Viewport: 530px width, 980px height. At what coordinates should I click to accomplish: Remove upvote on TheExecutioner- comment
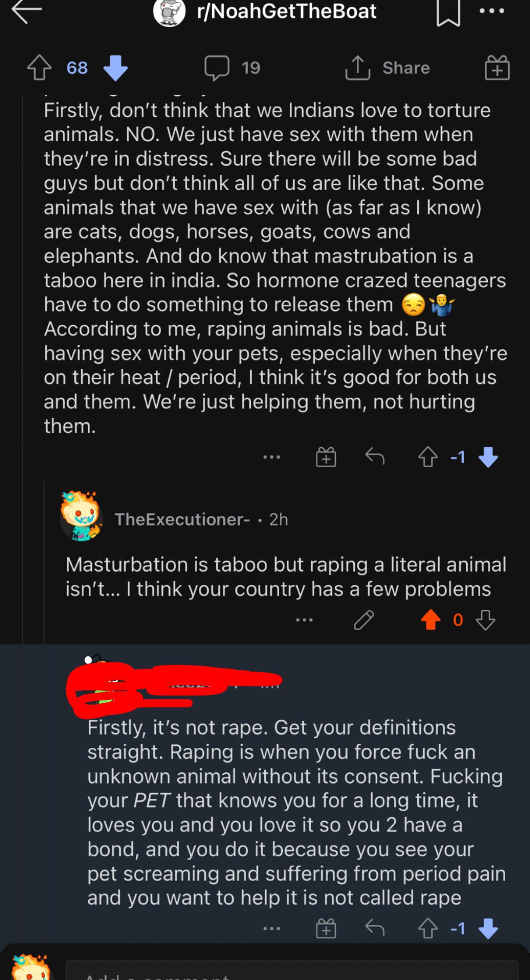coord(430,620)
